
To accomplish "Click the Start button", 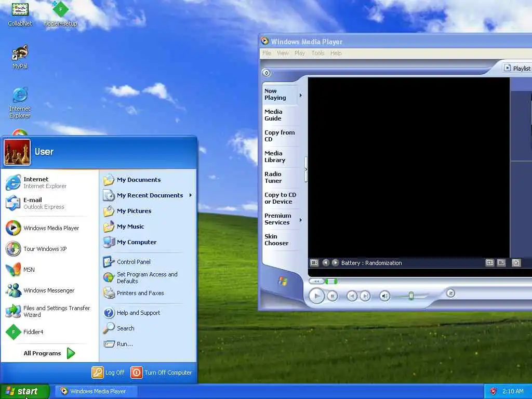I will tap(25, 391).
